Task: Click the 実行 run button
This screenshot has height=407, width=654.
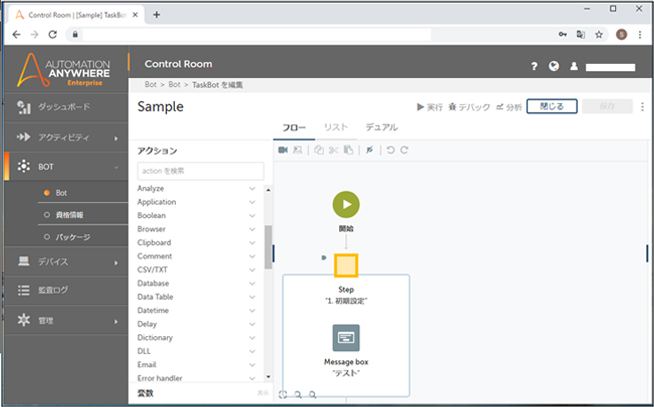Action: (428, 106)
